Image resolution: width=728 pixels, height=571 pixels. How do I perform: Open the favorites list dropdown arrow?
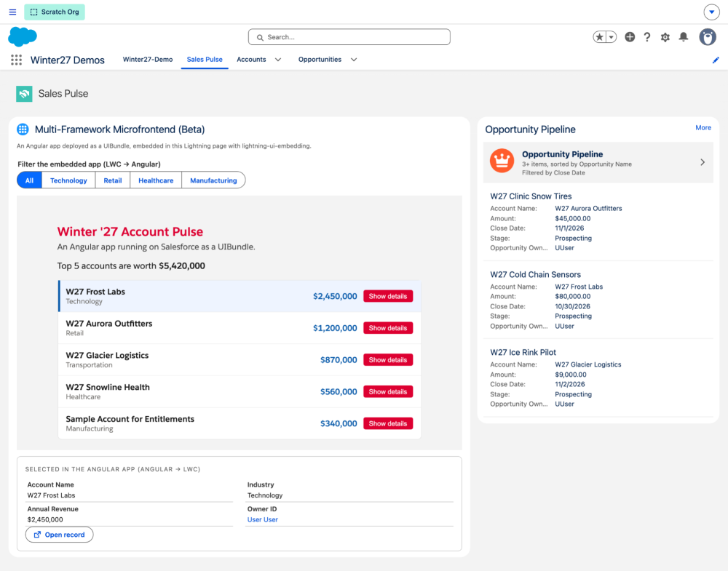[x=612, y=37]
